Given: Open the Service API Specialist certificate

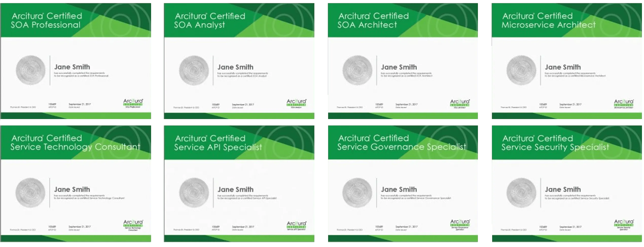Looking at the screenshot, I should [x=239, y=184].
